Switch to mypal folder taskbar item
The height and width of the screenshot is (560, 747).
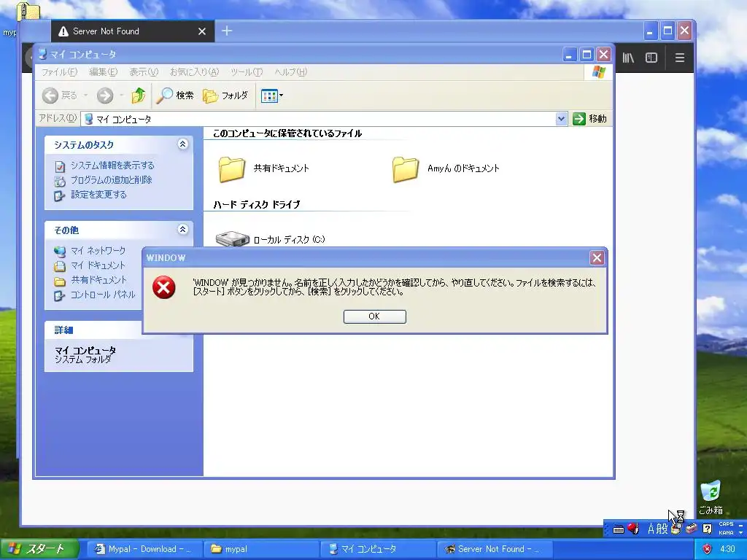click(260, 549)
